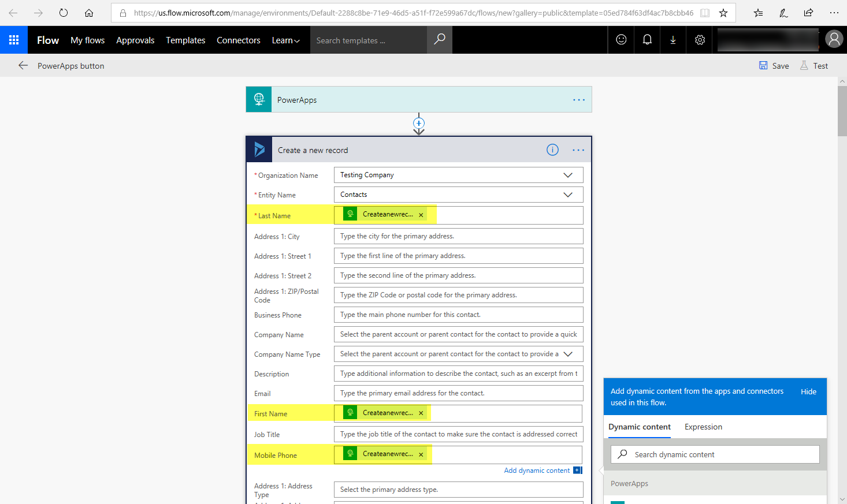Click the Address 1: Street 2 field
The height and width of the screenshot is (504, 847).
[458, 275]
